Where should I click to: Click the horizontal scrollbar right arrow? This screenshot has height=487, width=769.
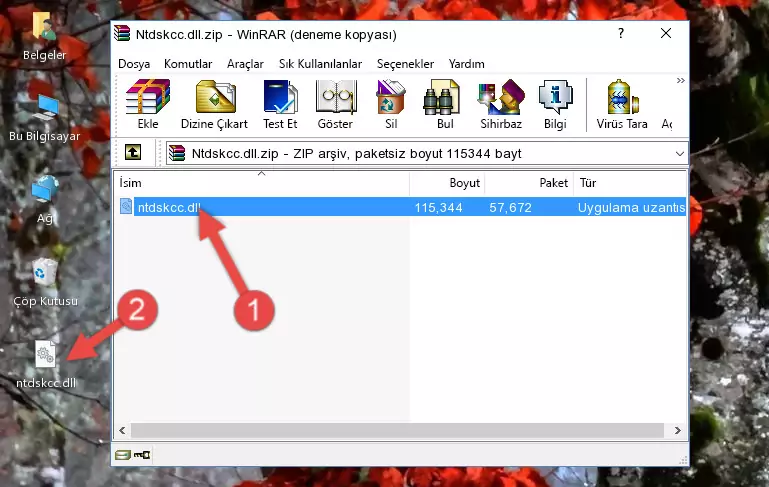click(x=677, y=430)
